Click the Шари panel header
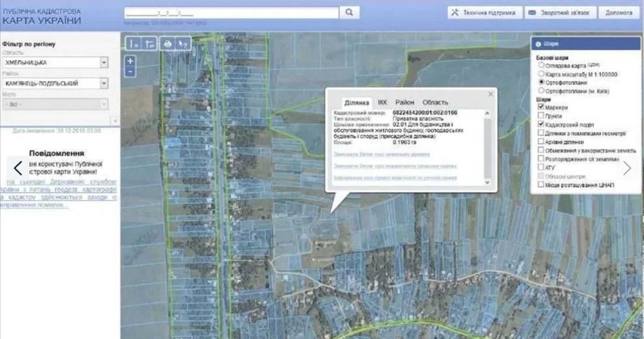 point(585,44)
